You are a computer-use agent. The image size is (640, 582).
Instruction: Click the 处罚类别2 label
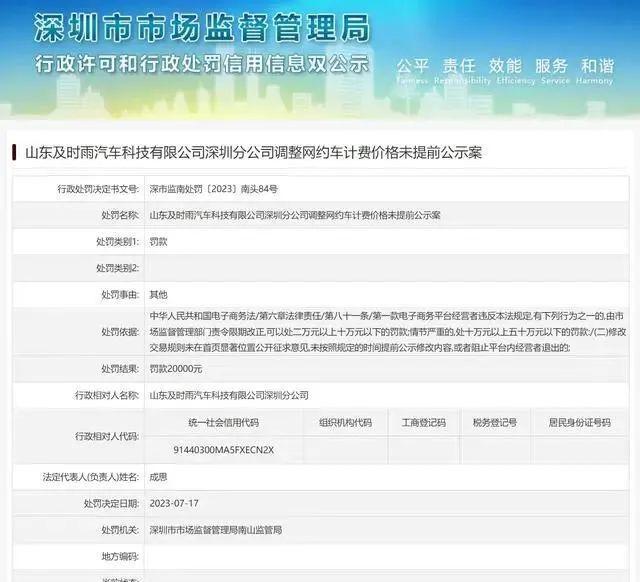pos(118,268)
